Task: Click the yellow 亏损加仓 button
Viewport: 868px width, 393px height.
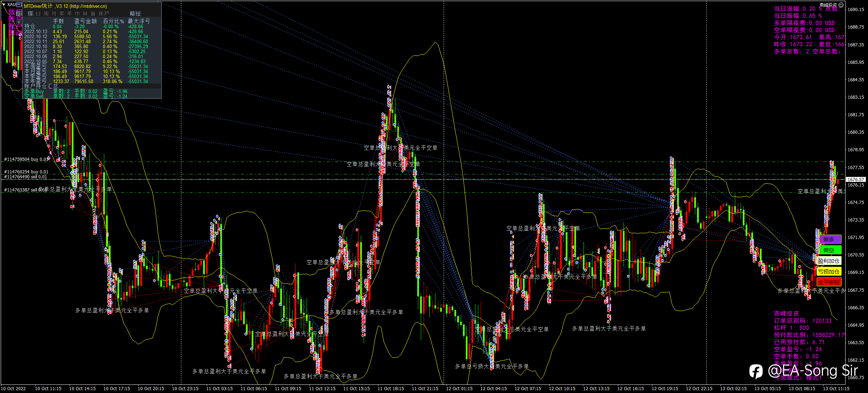Action: click(x=829, y=271)
